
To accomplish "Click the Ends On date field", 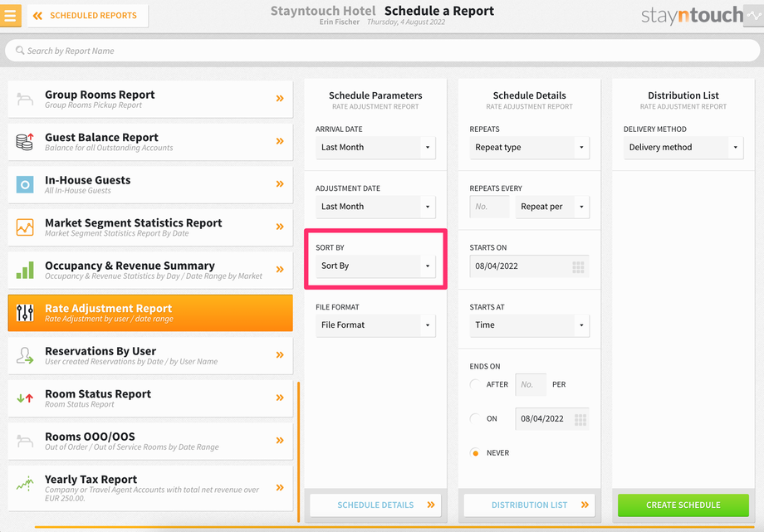I will [x=552, y=419].
